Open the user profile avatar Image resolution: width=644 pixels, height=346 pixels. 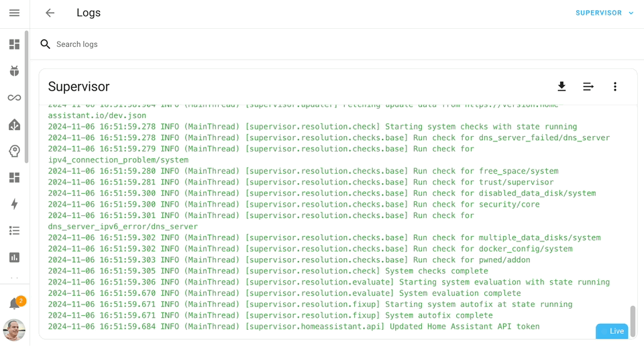click(14, 330)
